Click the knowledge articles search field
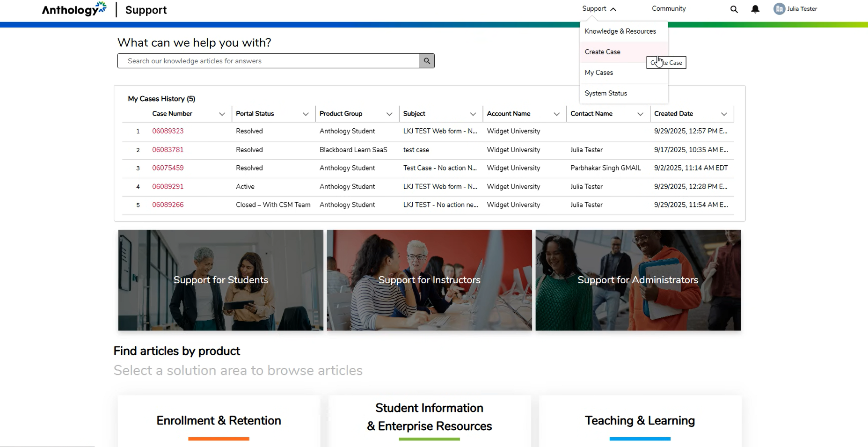 click(268, 61)
